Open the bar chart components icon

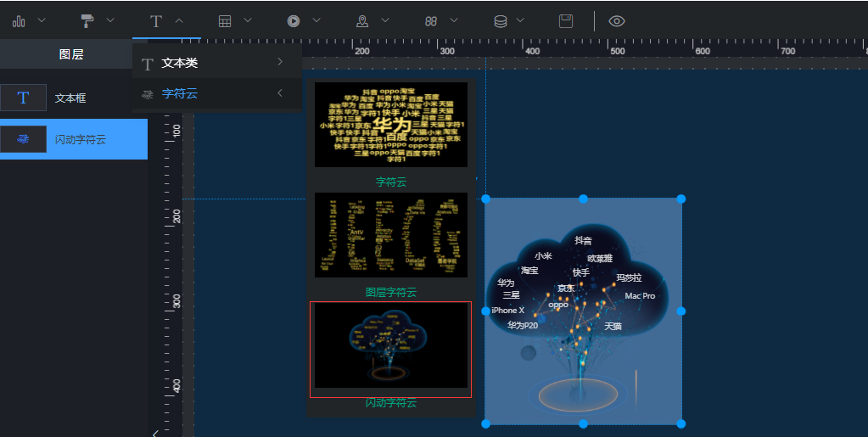pyautogui.click(x=19, y=21)
